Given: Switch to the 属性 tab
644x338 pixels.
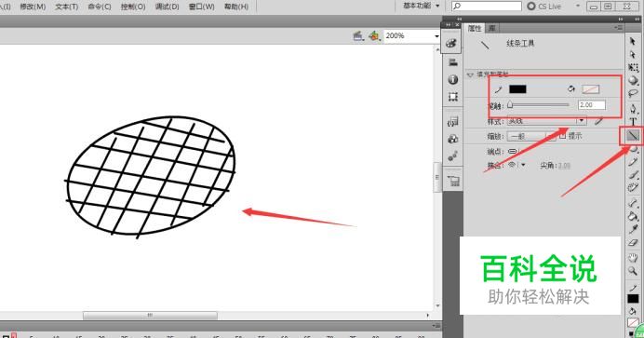Looking at the screenshot, I should pyautogui.click(x=475, y=28).
